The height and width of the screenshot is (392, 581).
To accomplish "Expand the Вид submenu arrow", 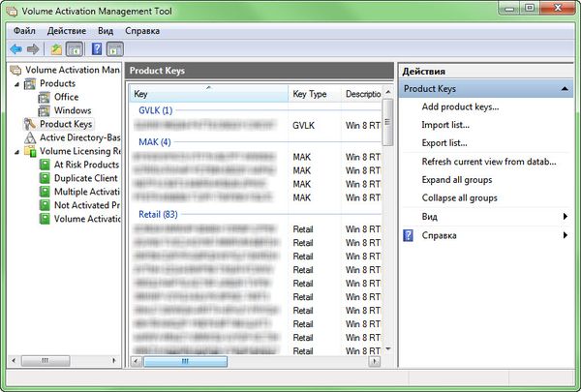I will [x=566, y=217].
